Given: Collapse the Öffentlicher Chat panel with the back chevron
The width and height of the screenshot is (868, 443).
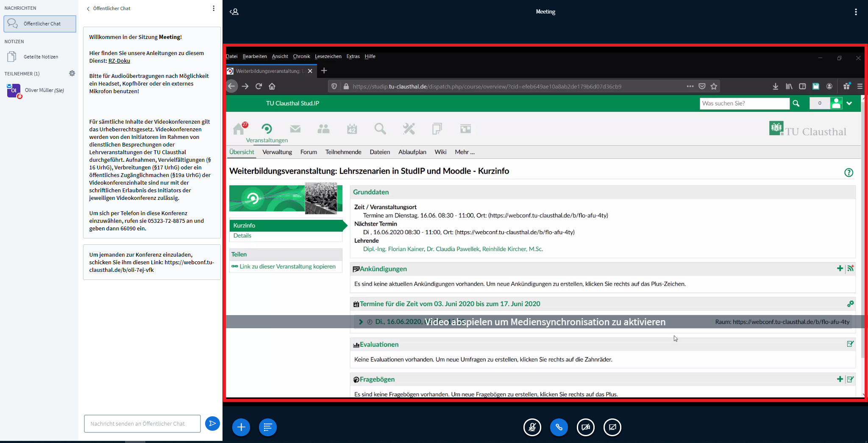Looking at the screenshot, I should point(88,9).
